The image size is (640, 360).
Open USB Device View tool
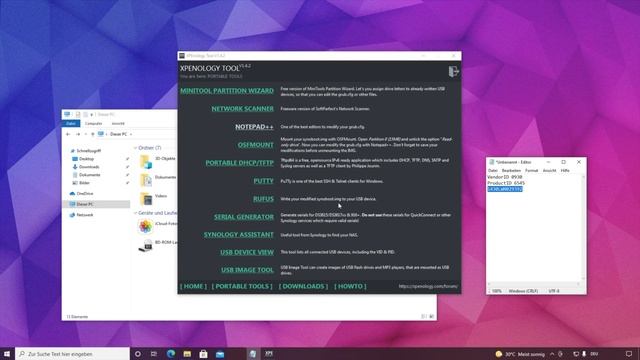(x=247, y=252)
